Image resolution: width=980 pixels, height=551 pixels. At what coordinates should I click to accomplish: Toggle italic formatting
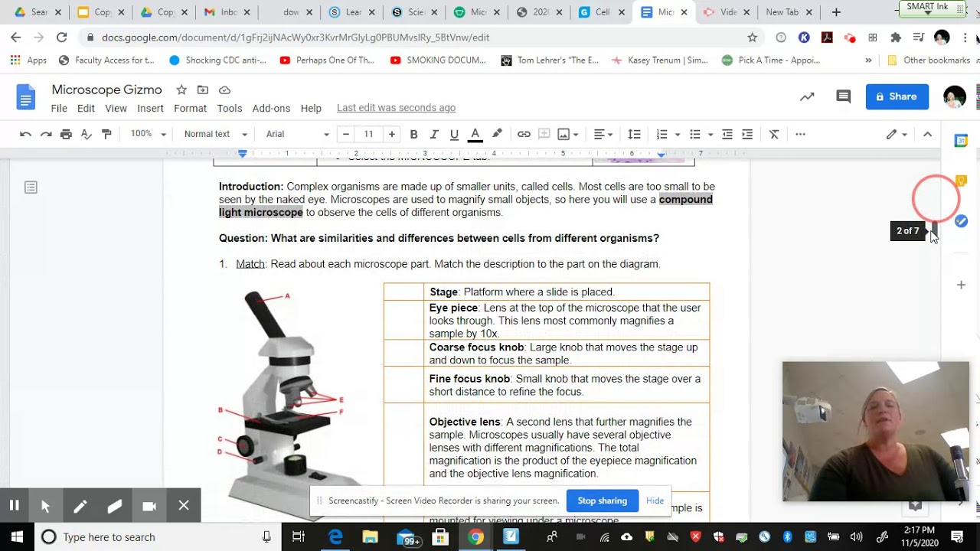pyautogui.click(x=434, y=134)
